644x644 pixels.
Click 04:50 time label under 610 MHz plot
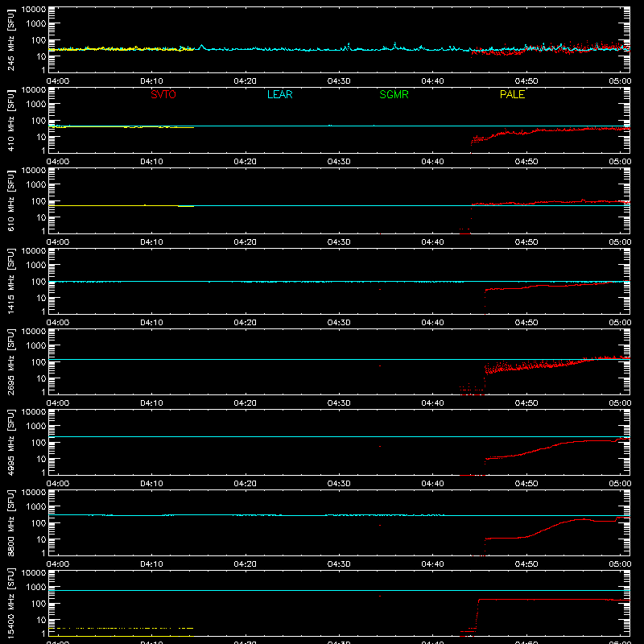tap(526, 242)
